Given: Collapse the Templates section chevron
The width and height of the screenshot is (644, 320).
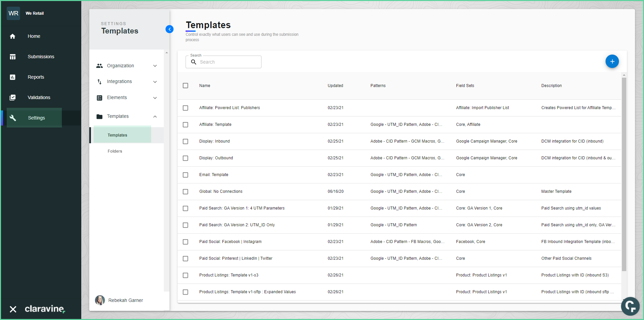Looking at the screenshot, I should 155,116.
